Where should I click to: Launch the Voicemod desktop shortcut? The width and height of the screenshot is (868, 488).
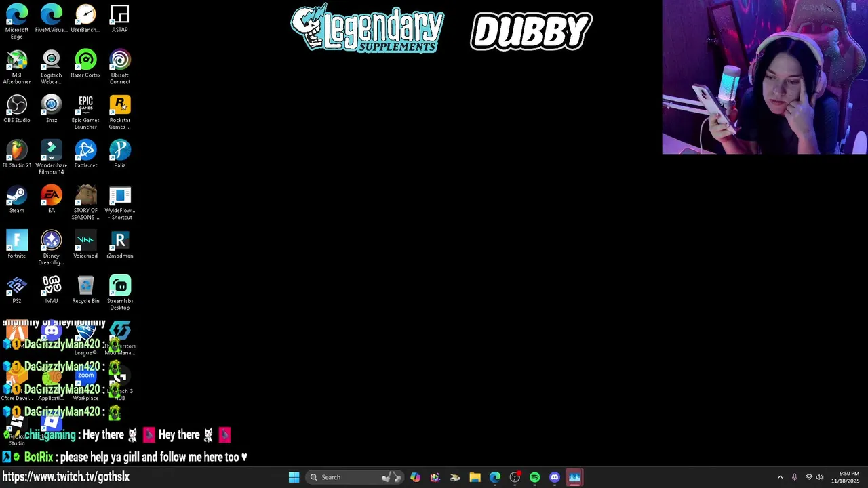click(85, 244)
